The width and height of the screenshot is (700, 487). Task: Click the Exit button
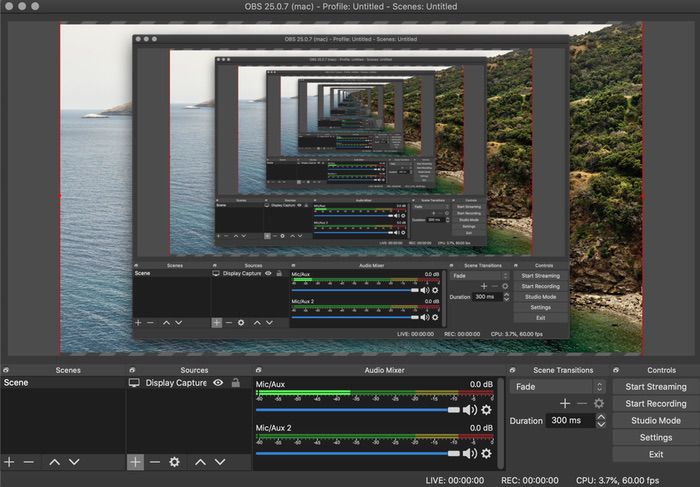coord(656,454)
